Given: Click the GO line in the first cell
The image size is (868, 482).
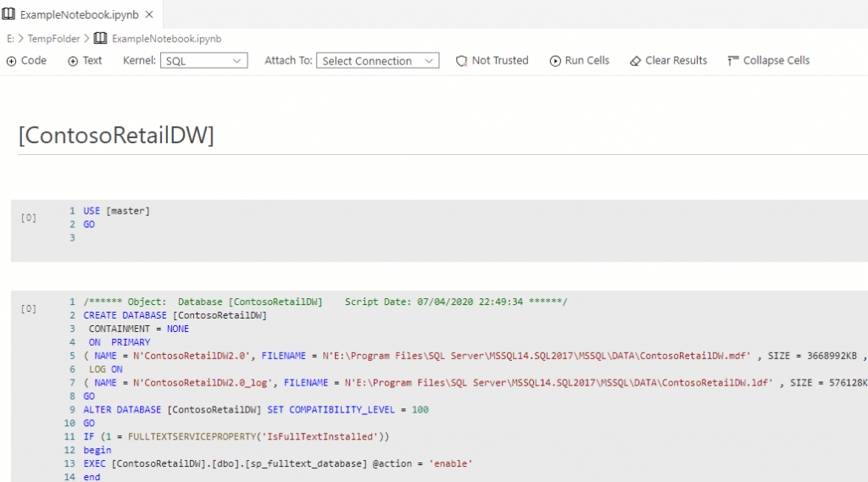Looking at the screenshot, I should 89,224.
